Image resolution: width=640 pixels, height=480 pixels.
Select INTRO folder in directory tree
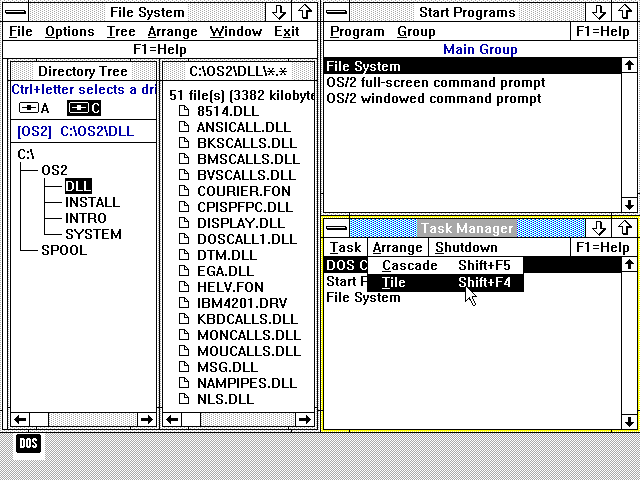[85, 218]
